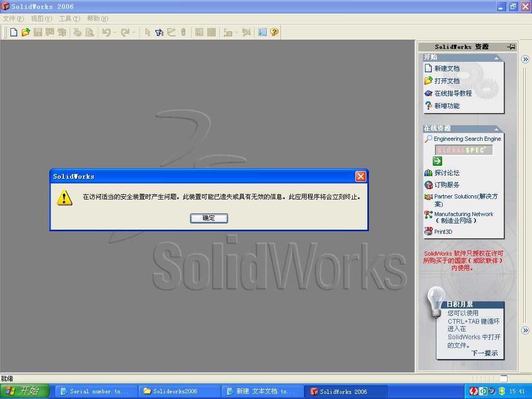This screenshot has height=399, width=532.
Task: Click the Engineering Search Engine link
Action: [x=467, y=139]
